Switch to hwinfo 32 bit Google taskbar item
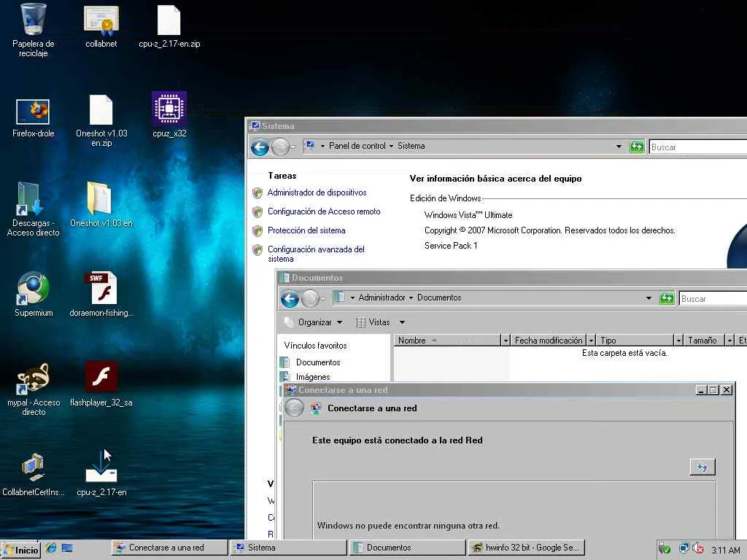747x560 pixels. pos(526,548)
